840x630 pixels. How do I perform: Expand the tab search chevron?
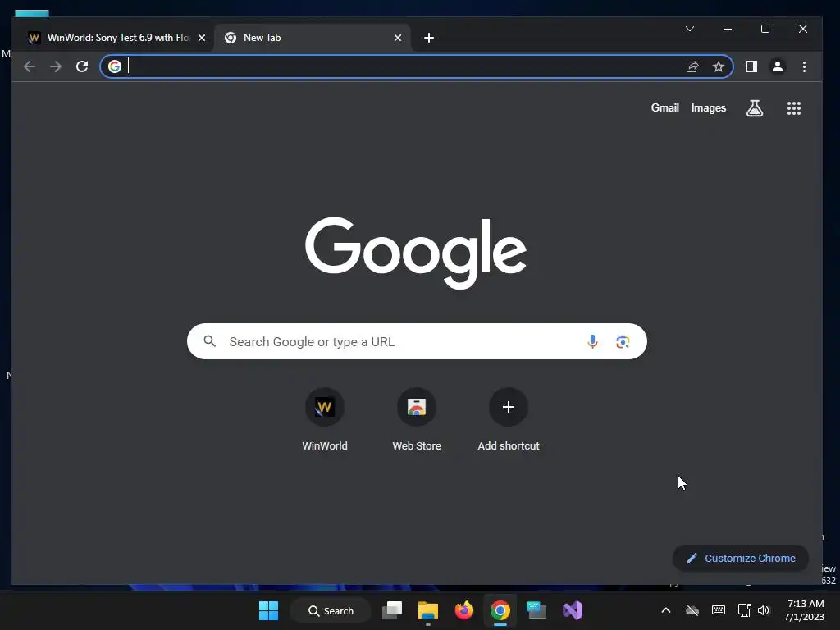tap(690, 29)
